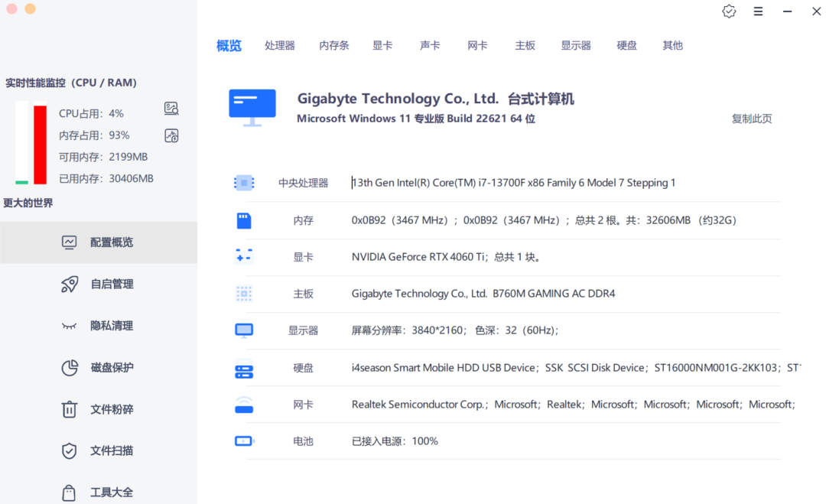Click the 显卡 graphics card icon

[244, 256]
